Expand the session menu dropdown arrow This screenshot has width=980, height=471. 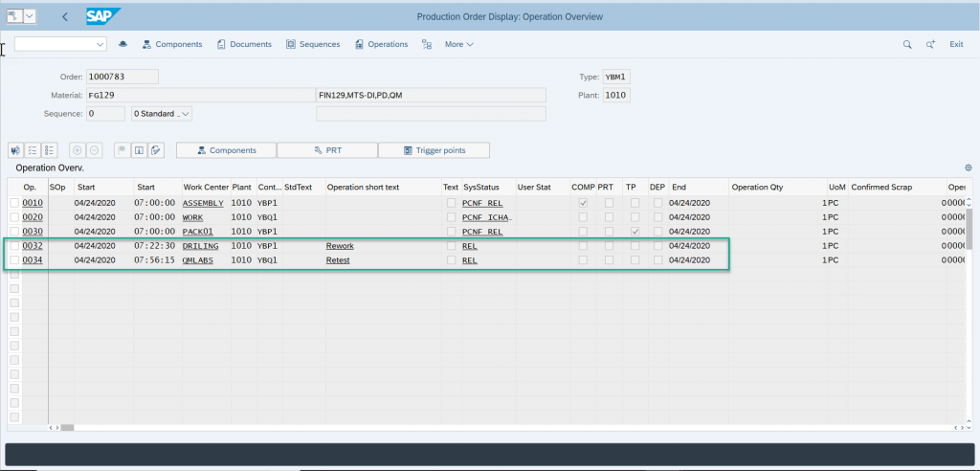tap(30, 17)
